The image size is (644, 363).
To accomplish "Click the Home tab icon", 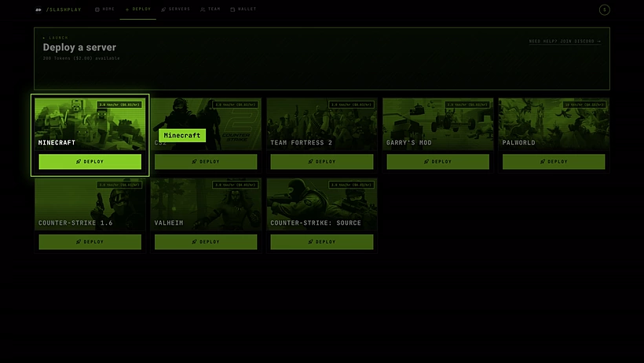I will [97, 9].
